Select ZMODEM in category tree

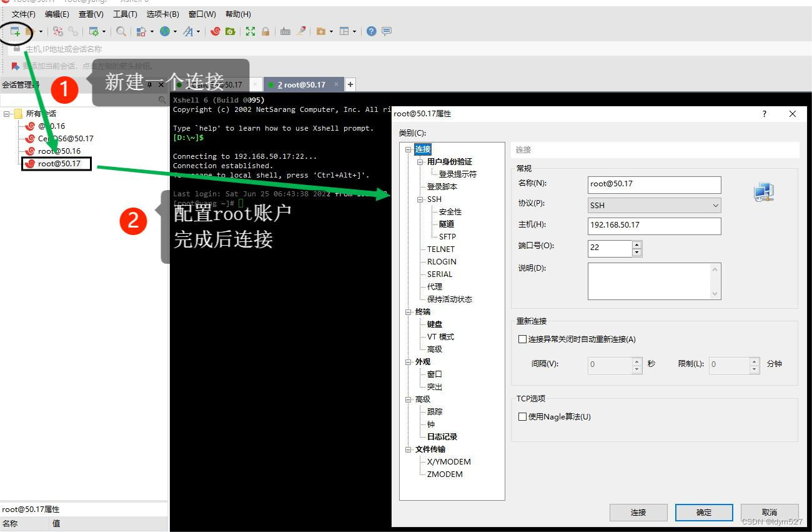click(445, 474)
